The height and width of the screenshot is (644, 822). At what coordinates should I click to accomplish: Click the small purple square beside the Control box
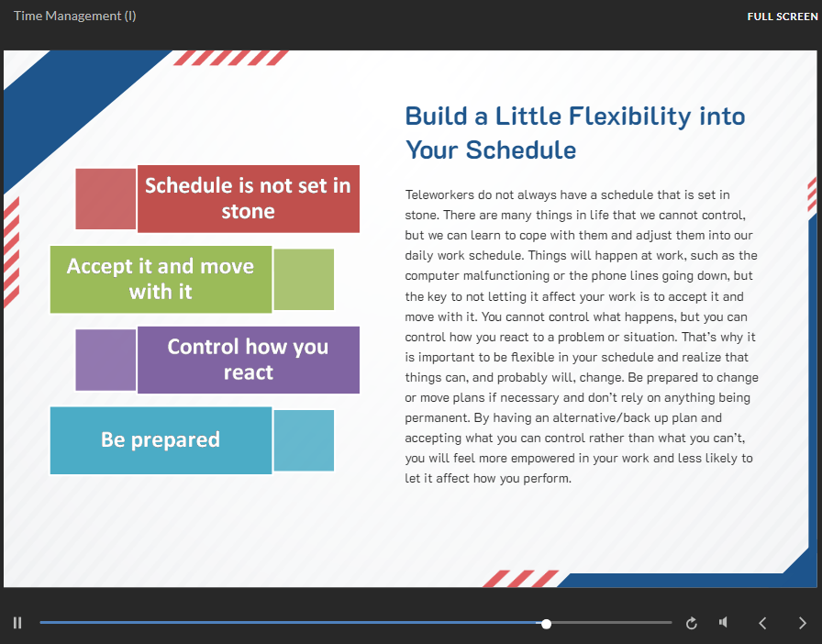point(106,360)
